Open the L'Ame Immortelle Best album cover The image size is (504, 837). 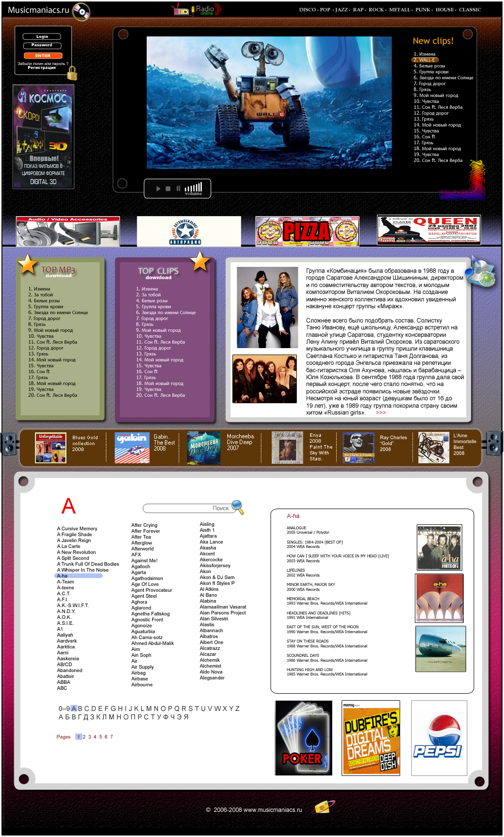pos(434,448)
